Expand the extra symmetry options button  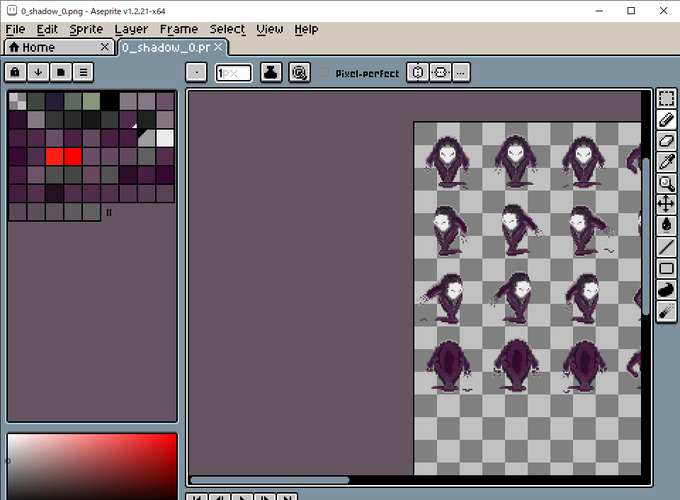[x=461, y=72]
